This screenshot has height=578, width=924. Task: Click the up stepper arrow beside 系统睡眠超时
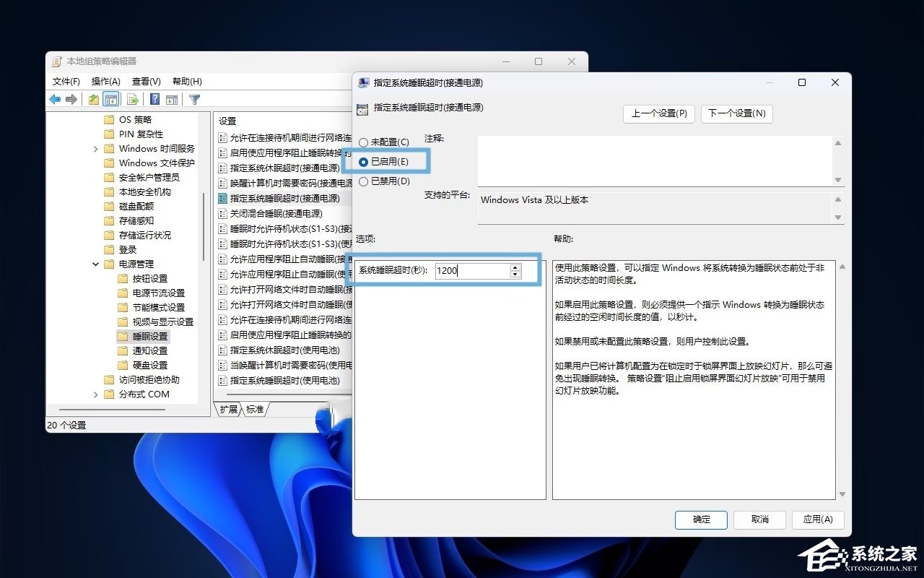pyautogui.click(x=515, y=267)
